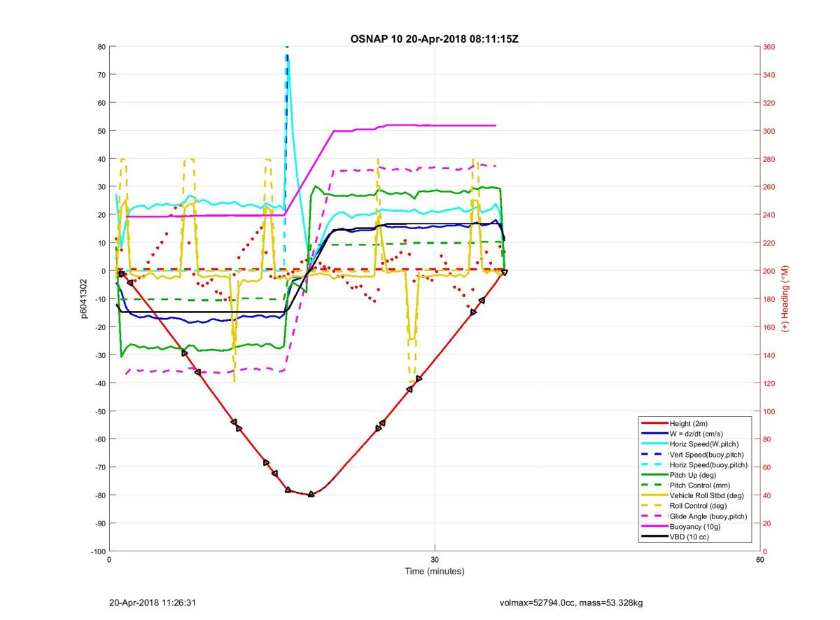The width and height of the screenshot is (840, 620).
Task: Click the -10 tick label
Action: point(99,299)
